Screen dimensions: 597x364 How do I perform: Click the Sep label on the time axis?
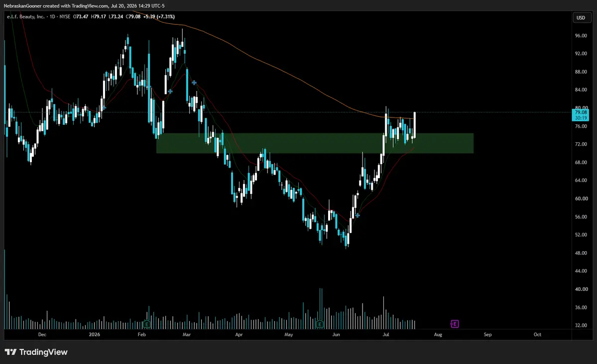point(488,335)
